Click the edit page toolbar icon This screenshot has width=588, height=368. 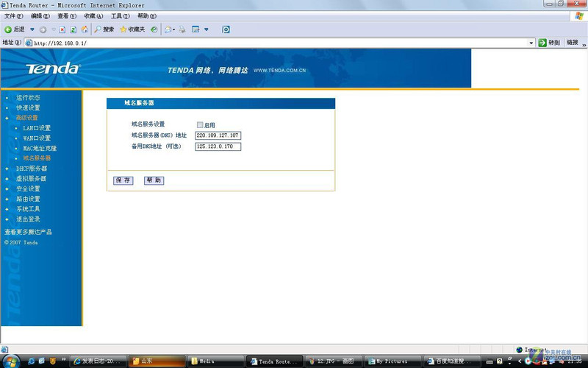tap(196, 29)
